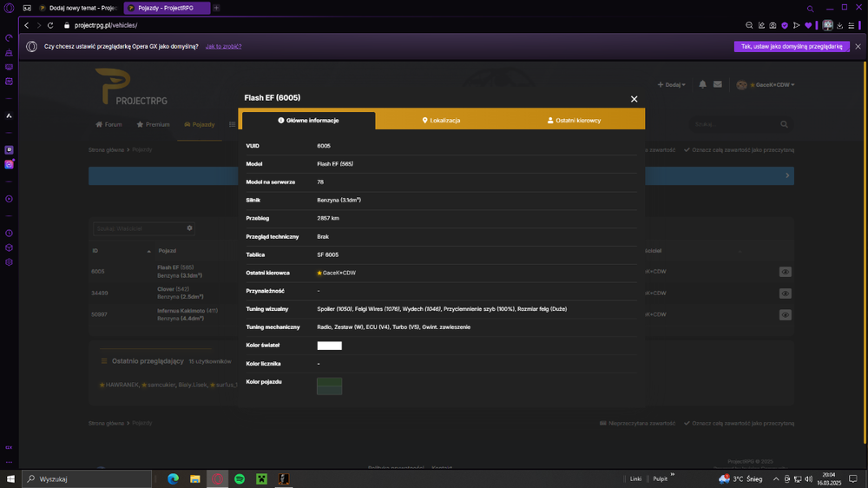Viewport: 868px width, 488px height.
Task: Expand the Dodaj dropdown
Action: click(672, 85)
